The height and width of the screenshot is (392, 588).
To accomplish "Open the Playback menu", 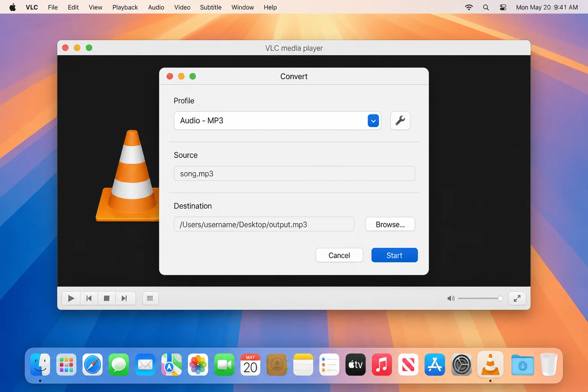I will pyautogui.click(x=125, y=7).
